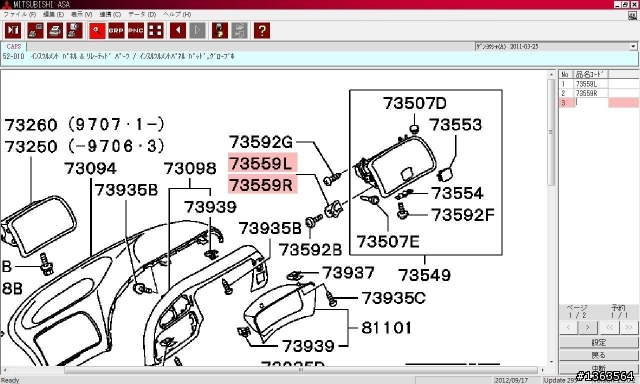
Task: Click the 設定 button
Action: tap(599, 342)
